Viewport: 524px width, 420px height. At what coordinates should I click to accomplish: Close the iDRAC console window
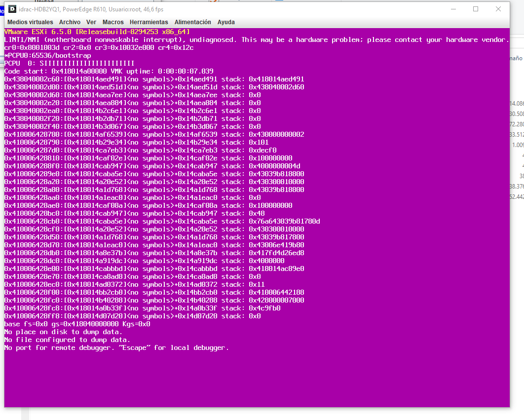498,9
